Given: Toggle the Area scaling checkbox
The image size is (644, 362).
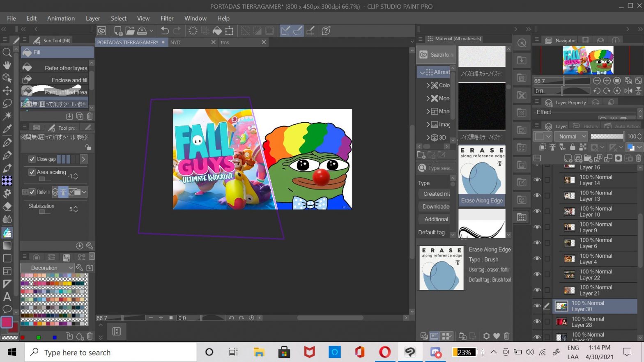Looking at the screenshot, I should coord(32,172).
